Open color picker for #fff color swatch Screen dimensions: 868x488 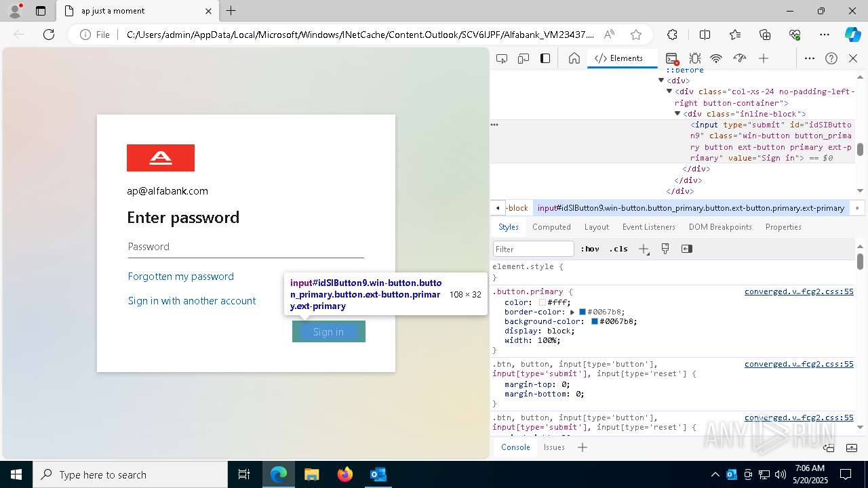click(542, 302)
